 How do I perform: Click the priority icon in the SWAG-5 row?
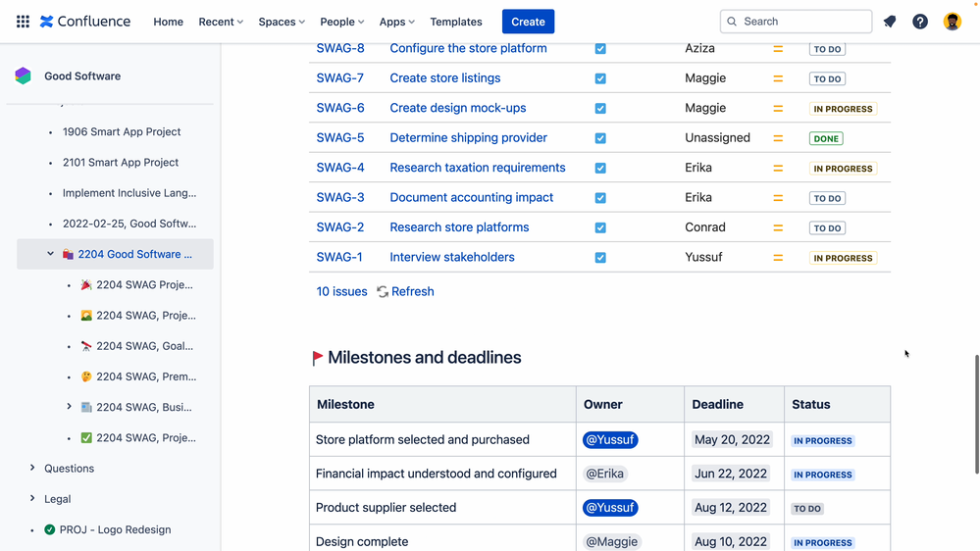click(778, 138)
